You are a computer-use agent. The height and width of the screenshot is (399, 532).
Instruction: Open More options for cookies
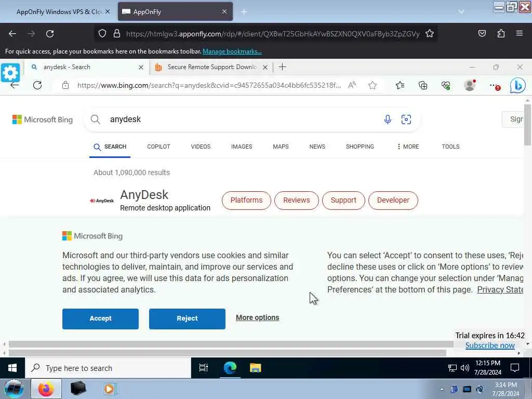point(258,317)
